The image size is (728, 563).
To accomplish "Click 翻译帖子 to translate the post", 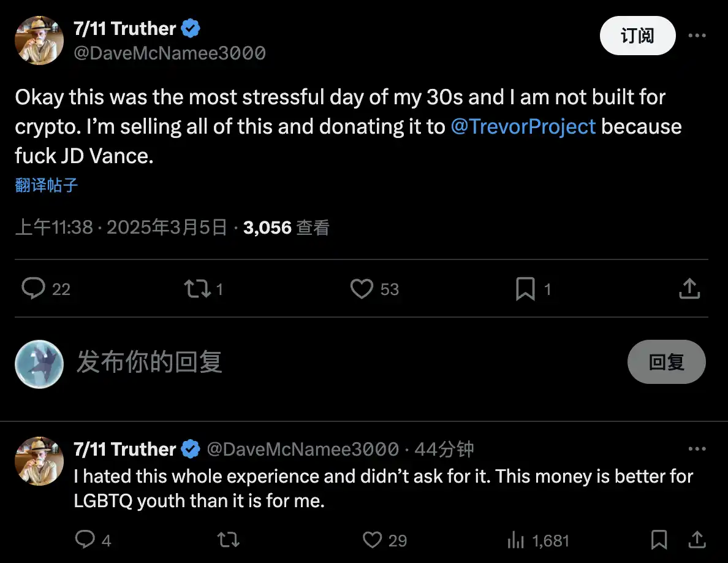I will [x=47, y=185].
